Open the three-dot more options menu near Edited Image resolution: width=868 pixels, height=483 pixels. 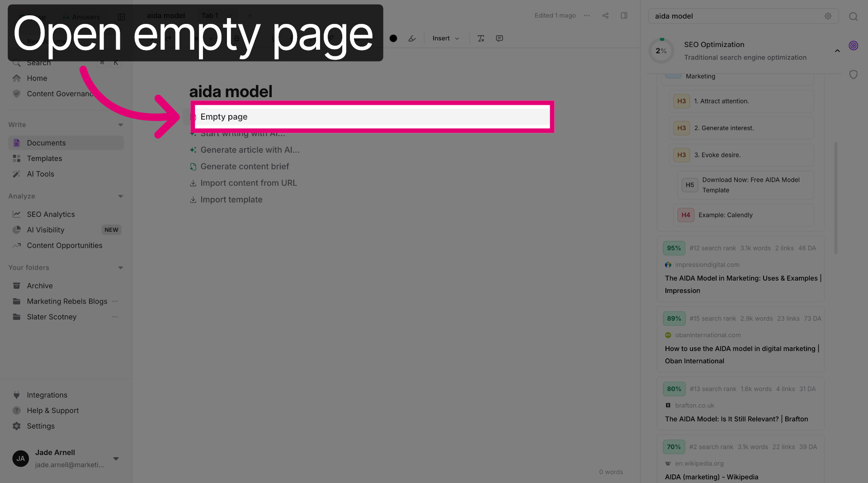point(587,15)
